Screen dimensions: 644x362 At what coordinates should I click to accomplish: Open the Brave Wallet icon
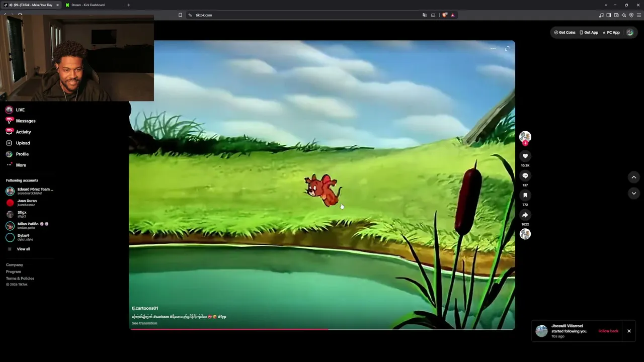[616, 15]
